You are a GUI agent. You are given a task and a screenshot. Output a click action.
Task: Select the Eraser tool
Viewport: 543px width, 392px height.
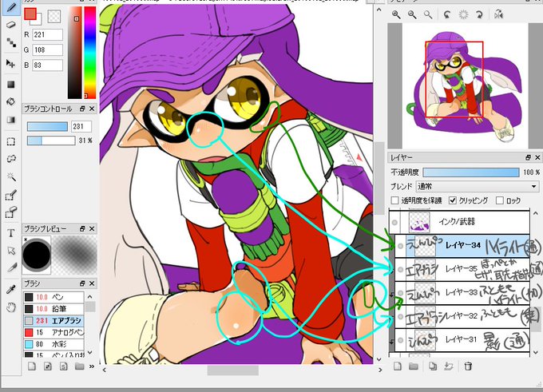click(10, 26)
